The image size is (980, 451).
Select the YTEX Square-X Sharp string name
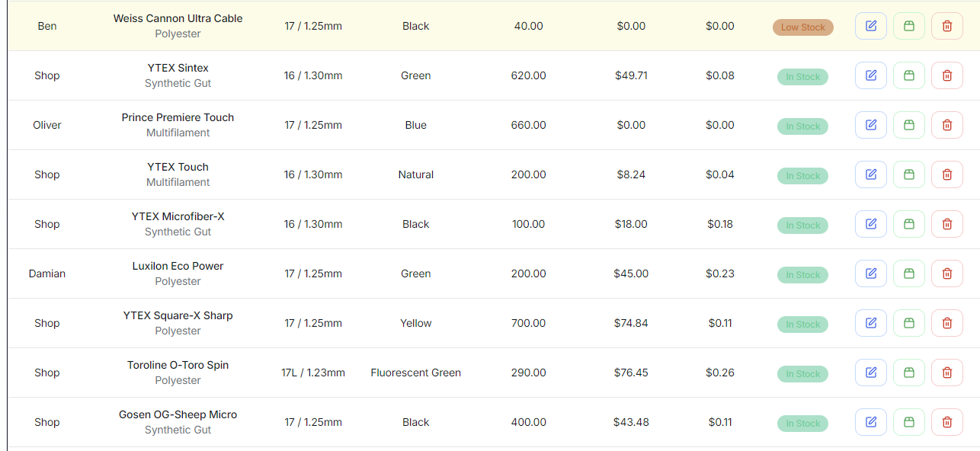pyautogui.click(x=178, y=315)
